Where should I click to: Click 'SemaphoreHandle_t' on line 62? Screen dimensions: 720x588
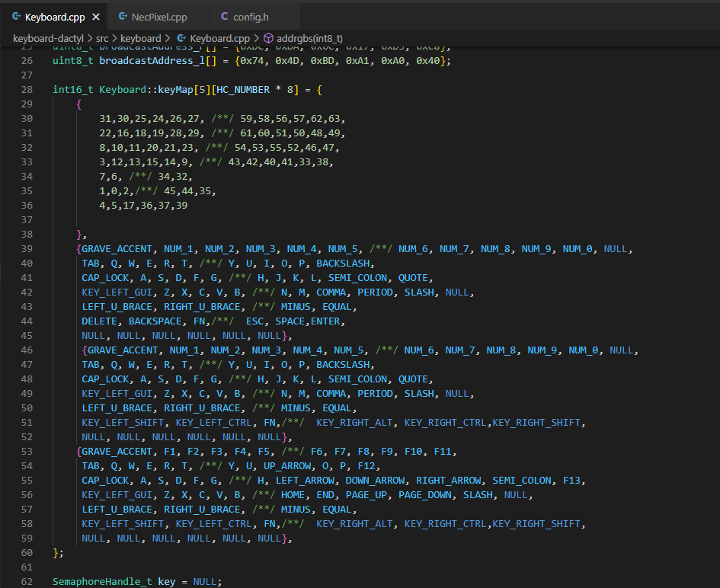(x=102, y=582)
